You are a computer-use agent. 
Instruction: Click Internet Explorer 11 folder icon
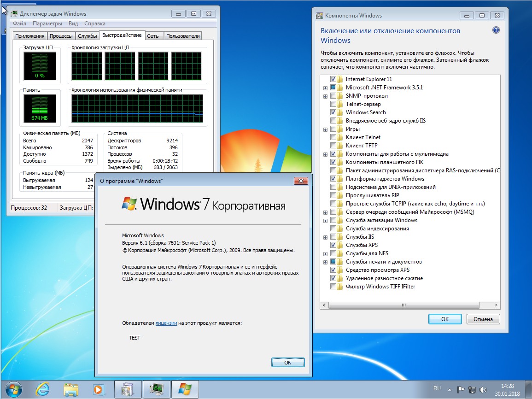[x=340, y=79]
